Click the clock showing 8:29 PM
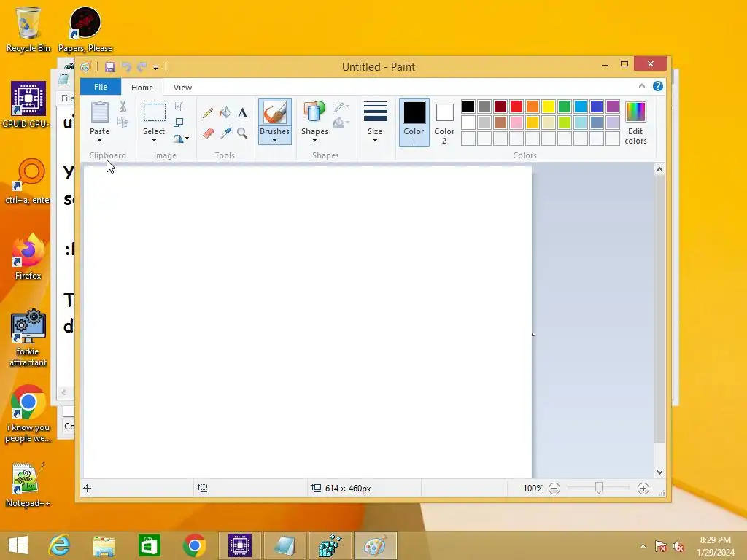Image resolution: width=747 pixels, height=560 pixels. point(715,540)
